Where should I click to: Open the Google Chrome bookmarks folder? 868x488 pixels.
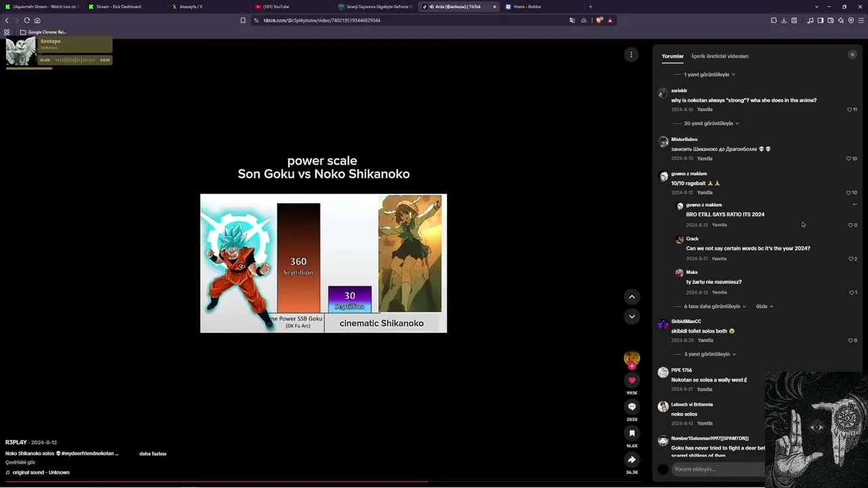coord(43,32)
